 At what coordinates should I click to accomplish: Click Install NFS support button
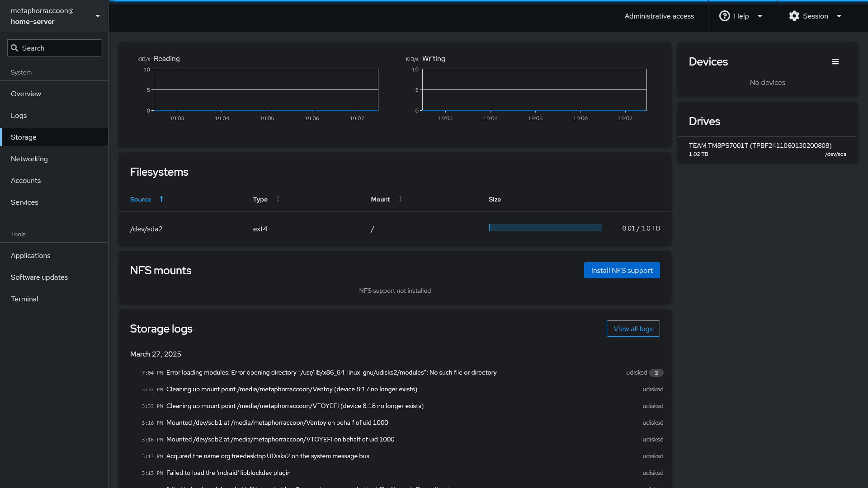click(622, 270)
